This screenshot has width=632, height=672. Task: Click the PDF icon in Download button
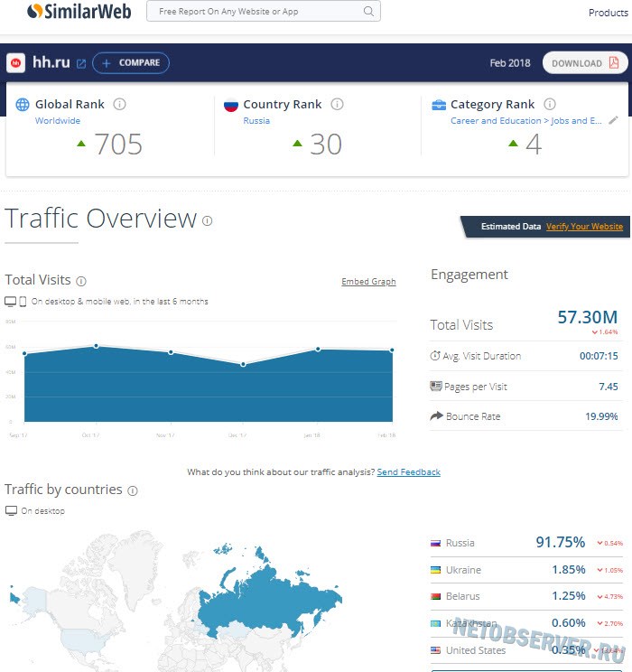pyautogui.click(x=614, y=62)
